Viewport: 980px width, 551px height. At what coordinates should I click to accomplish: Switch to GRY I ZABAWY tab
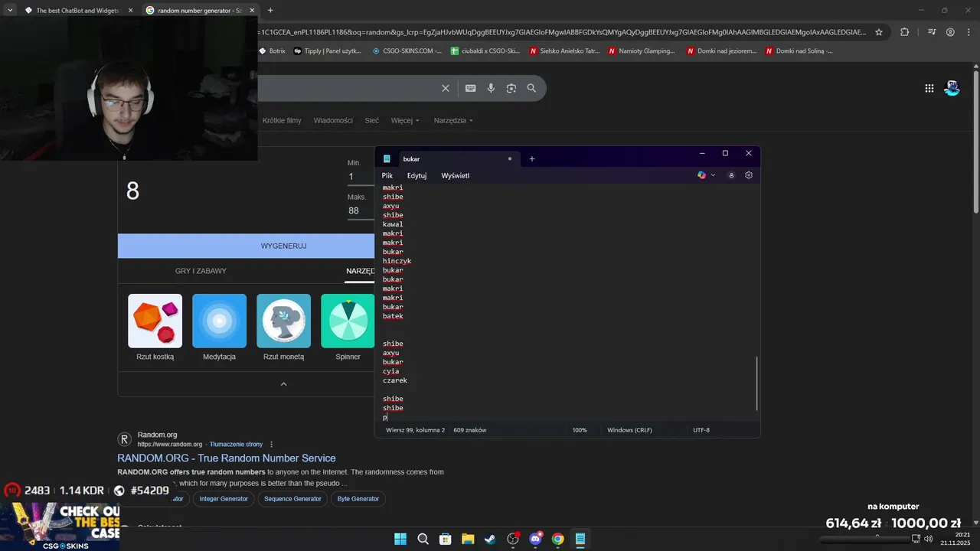[x=201, y=271]
